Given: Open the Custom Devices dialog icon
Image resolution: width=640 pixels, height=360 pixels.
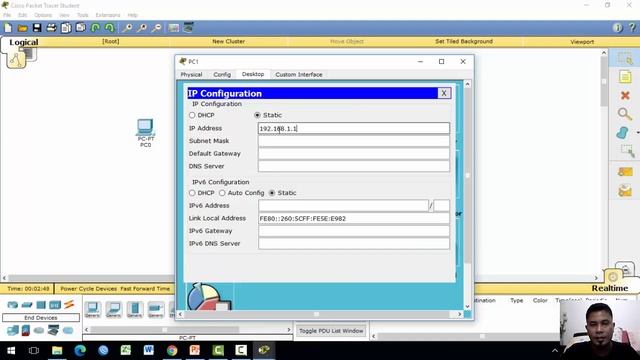Looking at the screenshot, I should (x=188, y=28).
